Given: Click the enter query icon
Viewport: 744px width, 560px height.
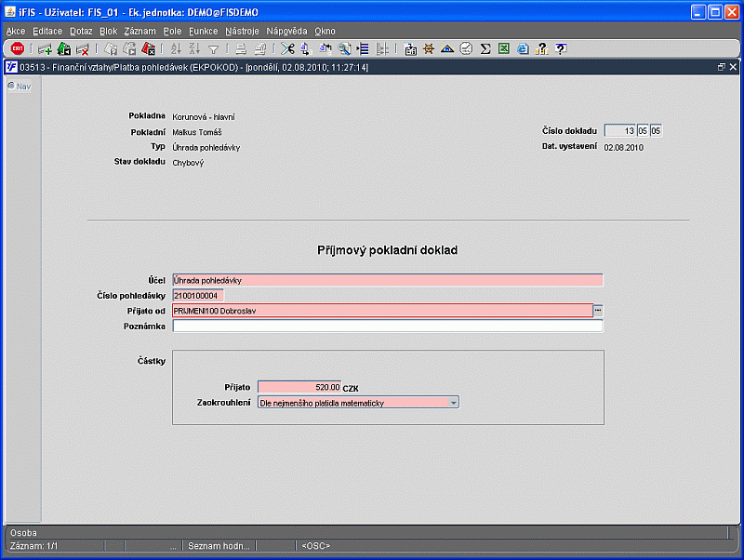Looking at the screenshot, I should point(111,49).
